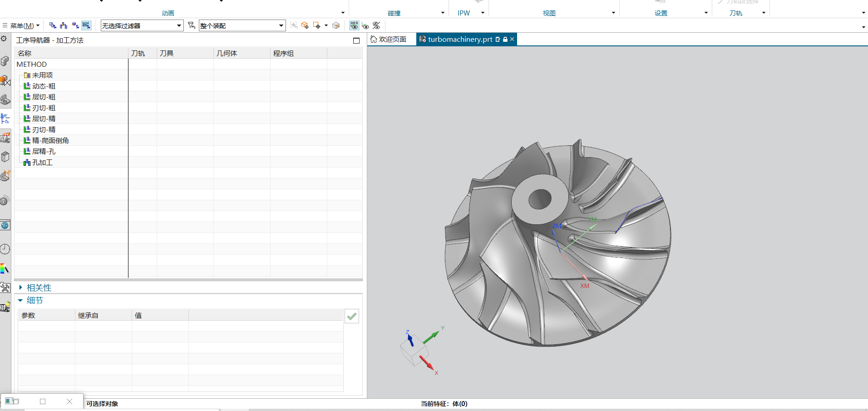The width and height of the screenshot is (868, 411).
Task: Open the Part Navigator sidebar tab
Action: [5, 99]
